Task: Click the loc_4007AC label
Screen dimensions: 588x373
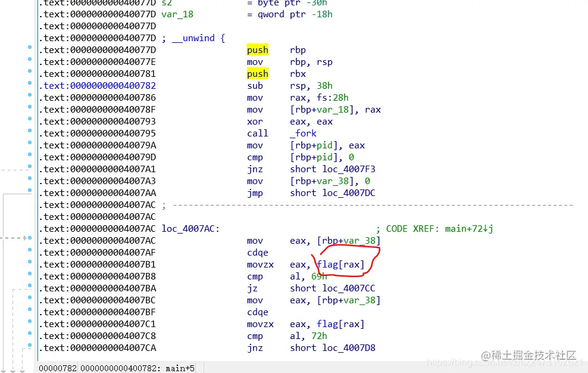Action: pyautogui.click(x=190, y=229)
